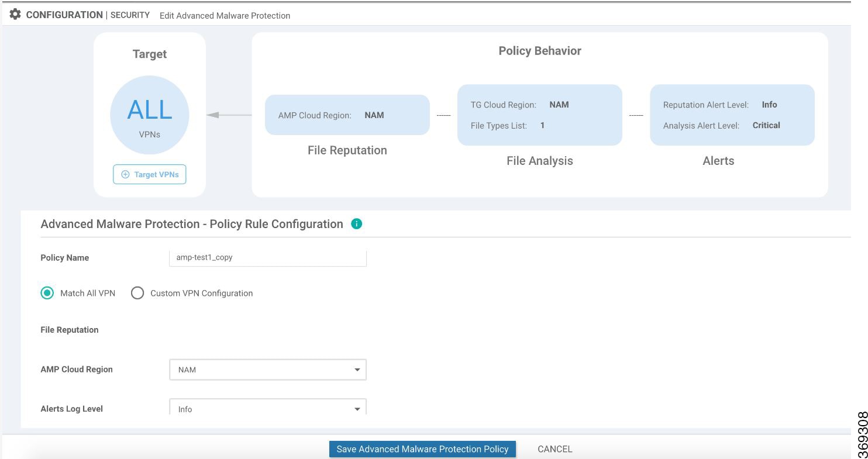Open the Alerts Log Level dropdown
868x459 pixels.
(x=268, y=408)
